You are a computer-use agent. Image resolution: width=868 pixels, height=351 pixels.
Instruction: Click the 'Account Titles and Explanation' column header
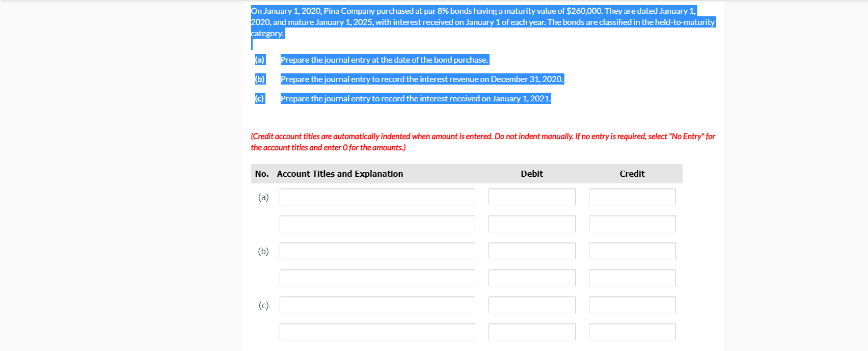340,174
